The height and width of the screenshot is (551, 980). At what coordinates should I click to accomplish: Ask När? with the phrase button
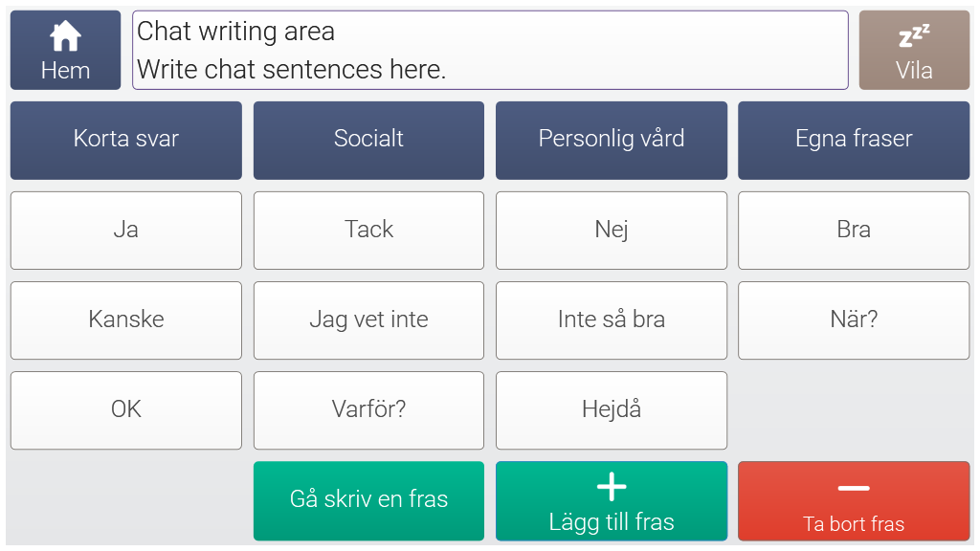854,320
